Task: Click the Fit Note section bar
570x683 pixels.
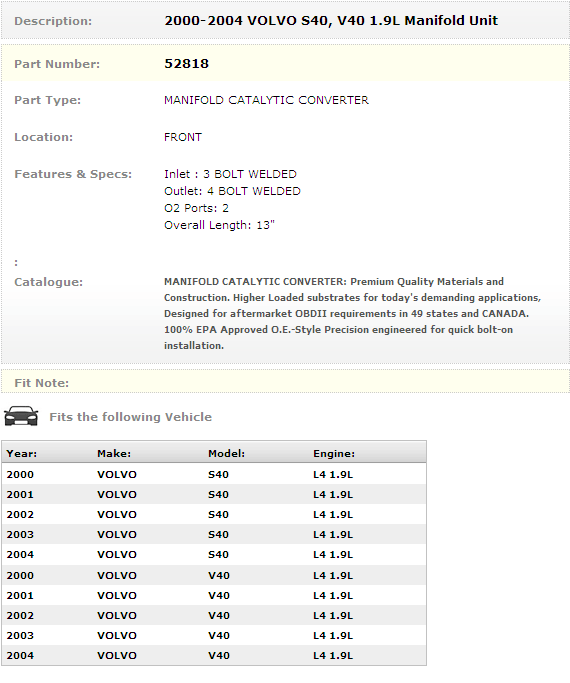Action: pyautogui.click(x=285, y=382)
